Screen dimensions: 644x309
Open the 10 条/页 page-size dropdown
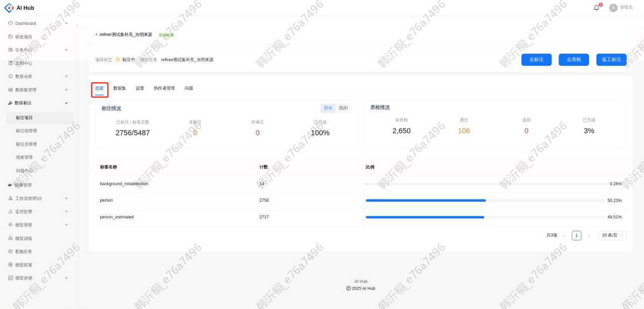612,235
